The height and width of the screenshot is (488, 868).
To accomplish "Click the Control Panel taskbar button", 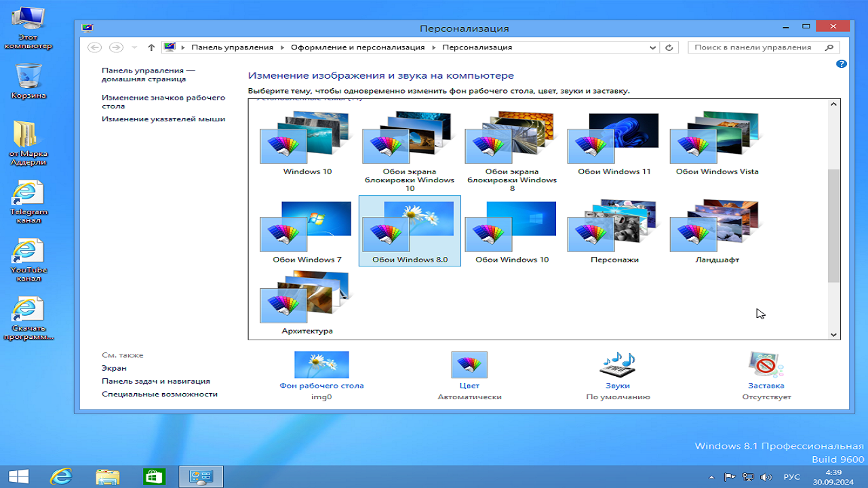I will [x=201, y=476].
